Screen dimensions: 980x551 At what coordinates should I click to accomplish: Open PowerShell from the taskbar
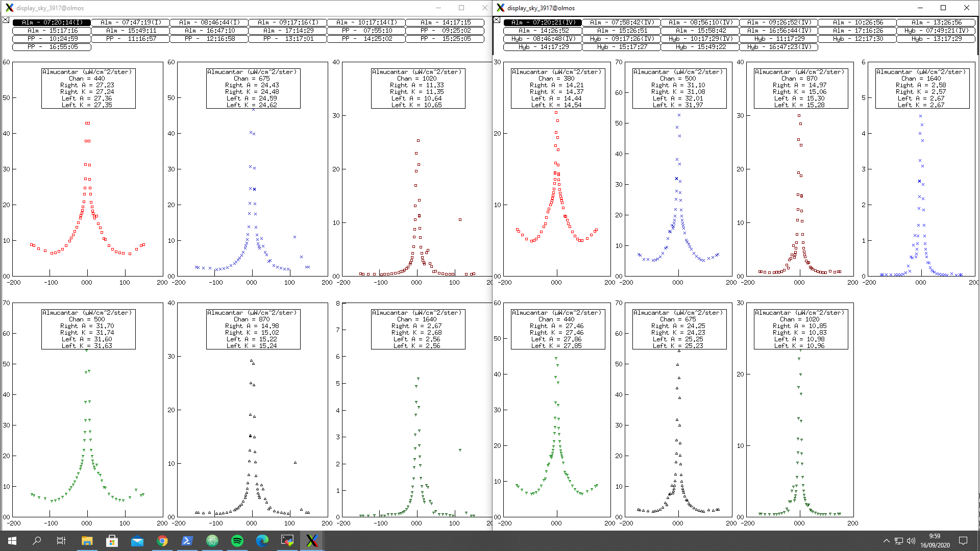click(187, 541)
